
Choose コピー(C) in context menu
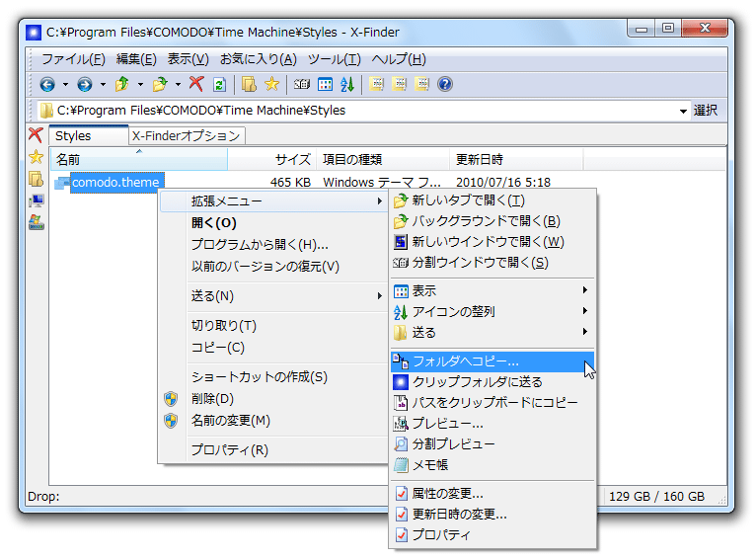[x=273, y=348]
